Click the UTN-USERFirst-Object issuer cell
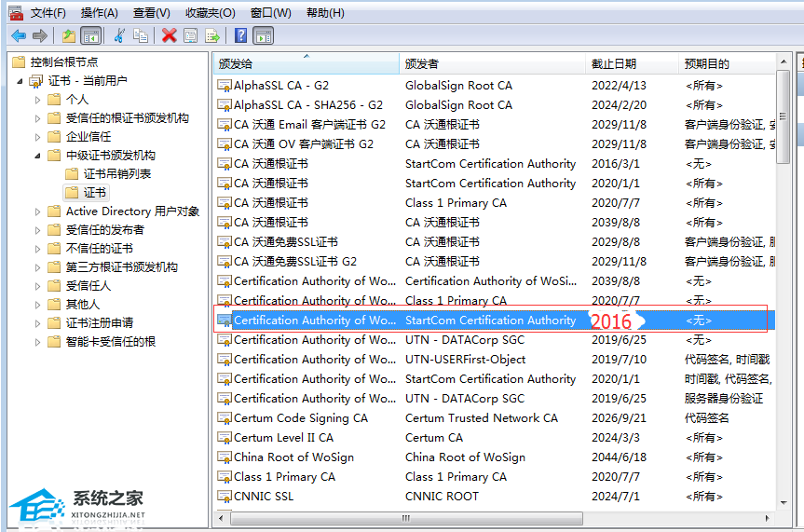 466,360
